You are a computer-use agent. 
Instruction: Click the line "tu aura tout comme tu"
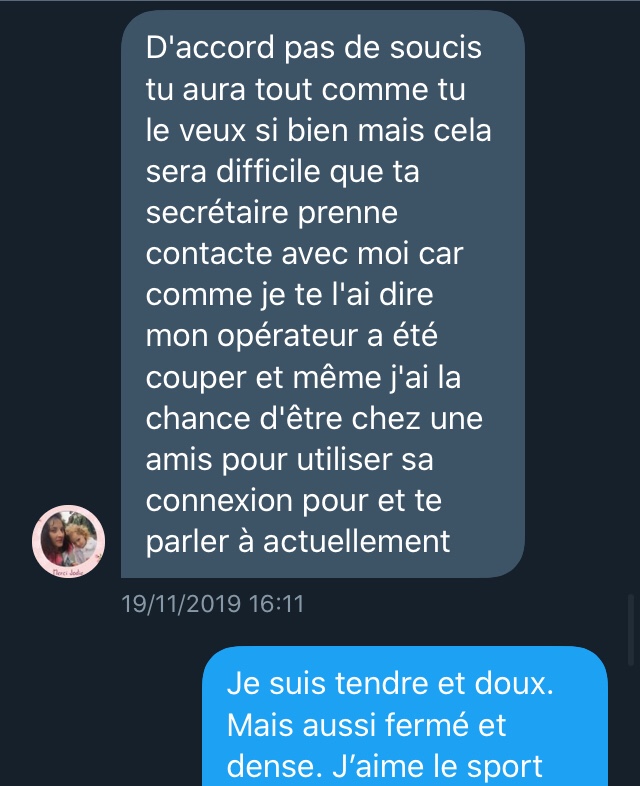click(x=306, y=90)
